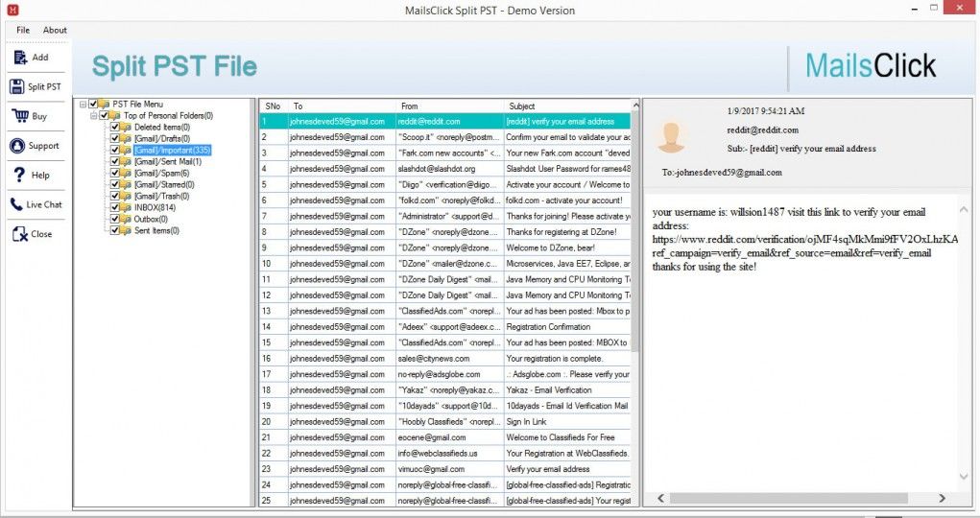
Task: Click the Buy shopping cart icon
Action: click(x=20, y=116)
